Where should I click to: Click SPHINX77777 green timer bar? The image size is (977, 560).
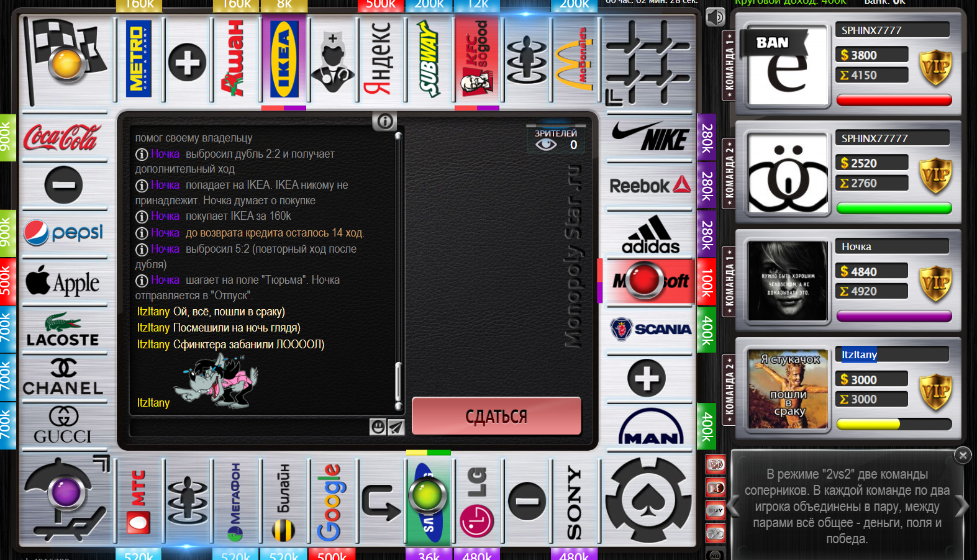pos(894,208)
